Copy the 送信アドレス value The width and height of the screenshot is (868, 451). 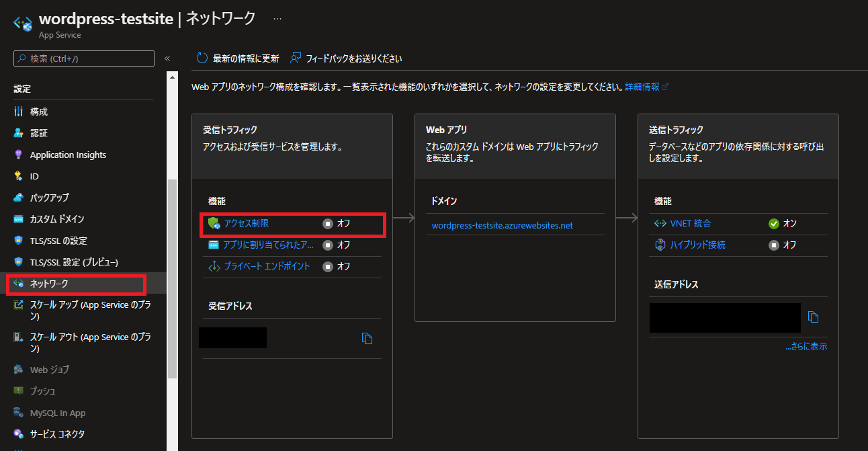click(813, 317)
